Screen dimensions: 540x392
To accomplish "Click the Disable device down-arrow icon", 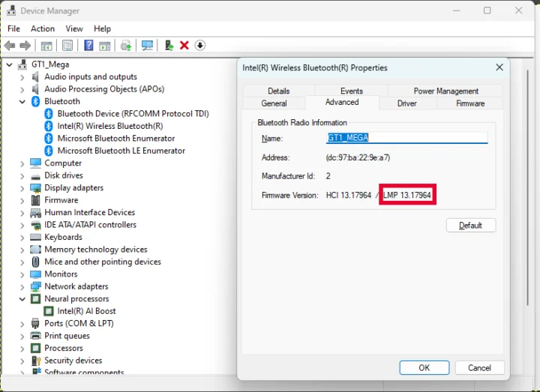I will pyautogui.click(x=199, y=45).
